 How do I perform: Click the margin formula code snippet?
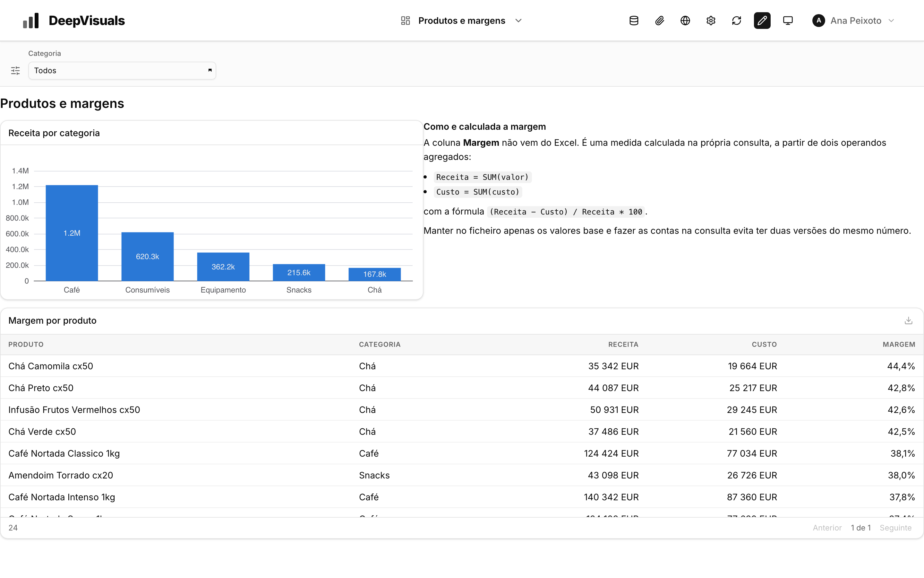click(566, 211)
